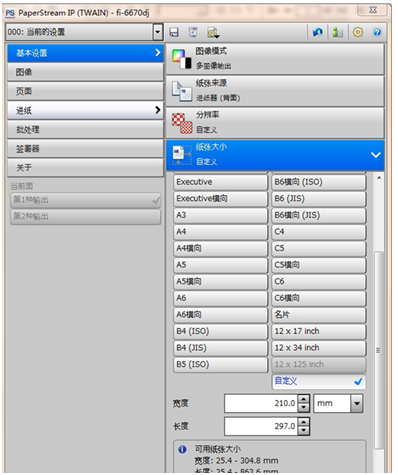Select the 图像 menu item
This screenshot has height=475, width=398.
[x=85, y=72]
